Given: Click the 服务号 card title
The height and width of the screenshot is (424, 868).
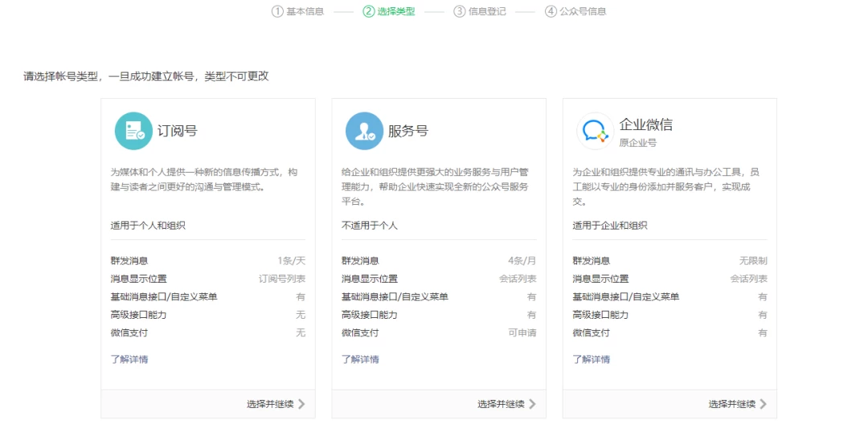Looking at the screenshot, I should [x=408, y=132].
